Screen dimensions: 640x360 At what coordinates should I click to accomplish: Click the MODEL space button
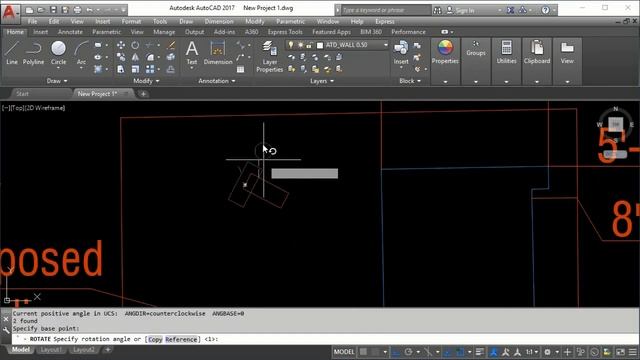click(344, 352)
